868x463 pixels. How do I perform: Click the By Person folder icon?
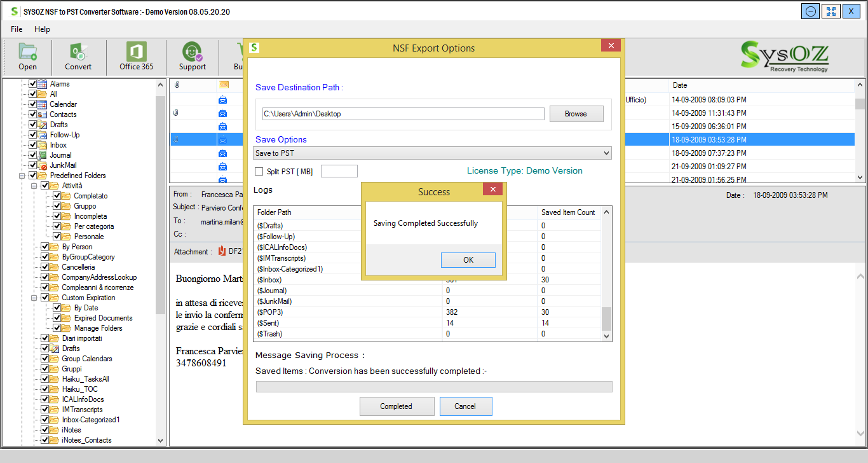[54, 247]
